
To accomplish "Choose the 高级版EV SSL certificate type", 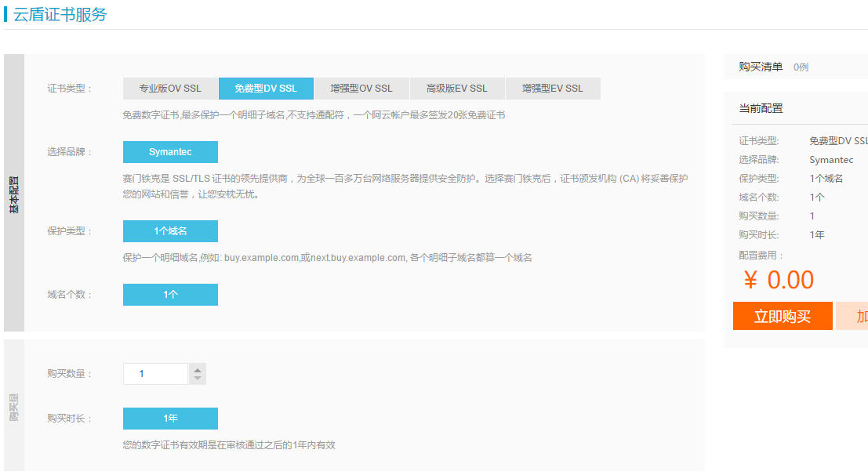I will [x=457, y=89].
